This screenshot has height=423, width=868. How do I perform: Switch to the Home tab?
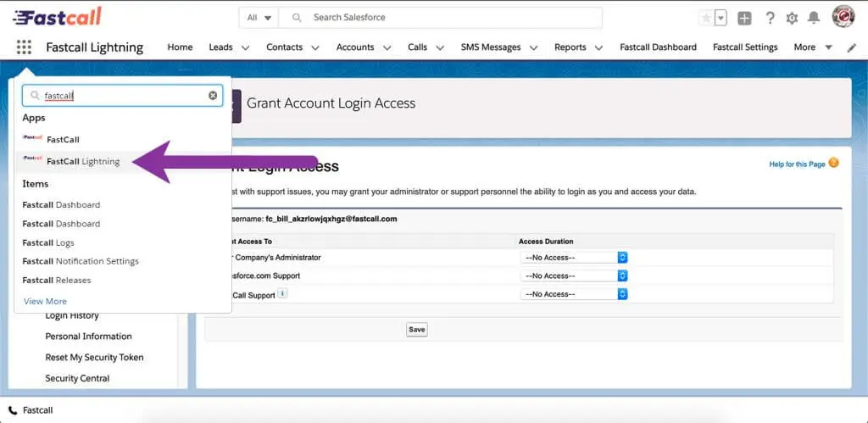pos(180,47)
